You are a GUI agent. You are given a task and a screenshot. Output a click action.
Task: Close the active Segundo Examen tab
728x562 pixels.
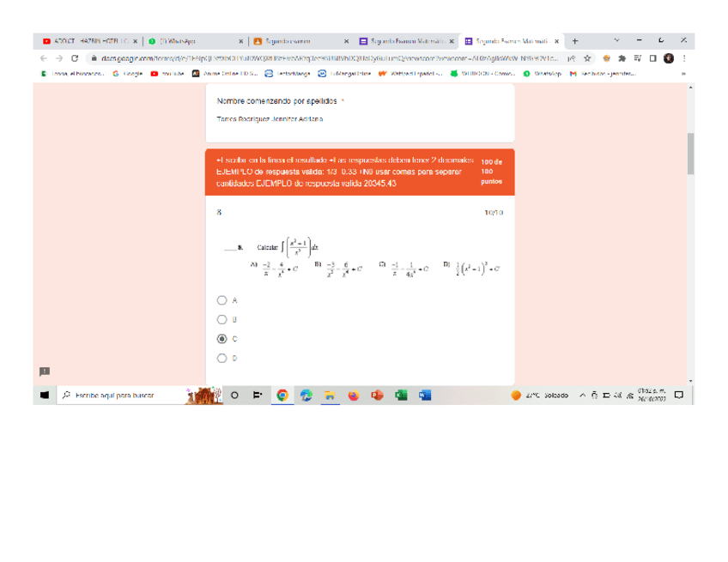[x=556, y=41]
